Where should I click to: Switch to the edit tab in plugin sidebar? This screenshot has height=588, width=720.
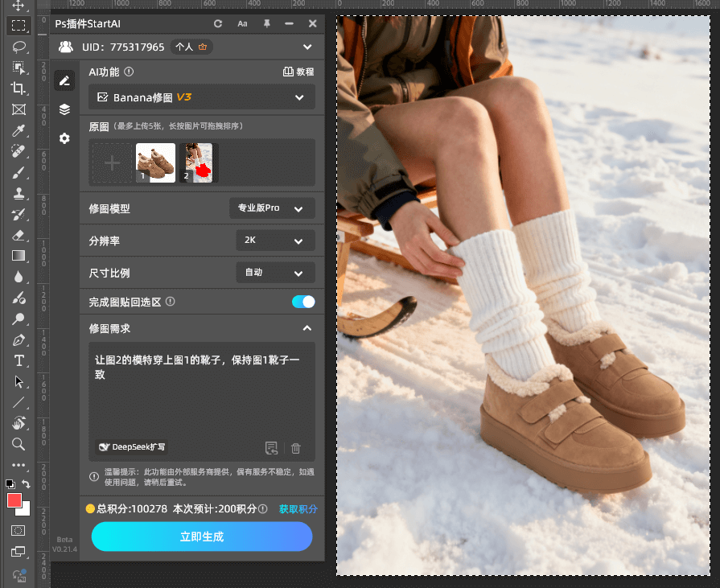pyautogui.click(x=66, y=80)
